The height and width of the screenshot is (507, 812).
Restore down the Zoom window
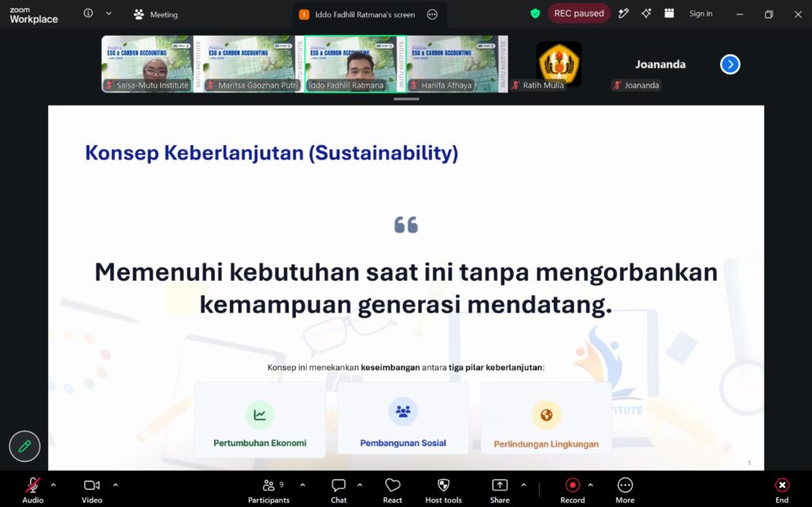click(768, 14)
